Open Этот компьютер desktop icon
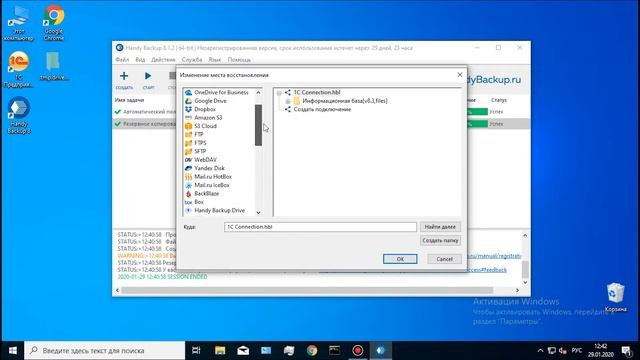 pyautogui.click(x=18, y=23)
